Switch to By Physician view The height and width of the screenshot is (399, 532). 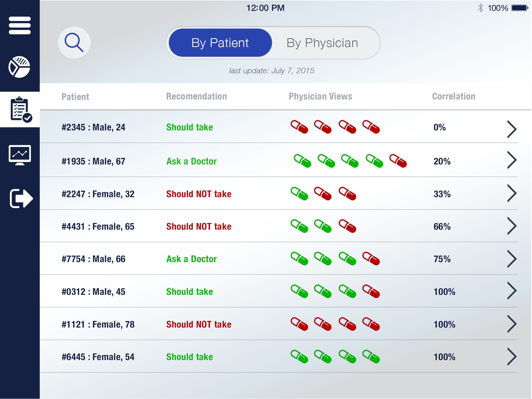(x=322, y=43)
